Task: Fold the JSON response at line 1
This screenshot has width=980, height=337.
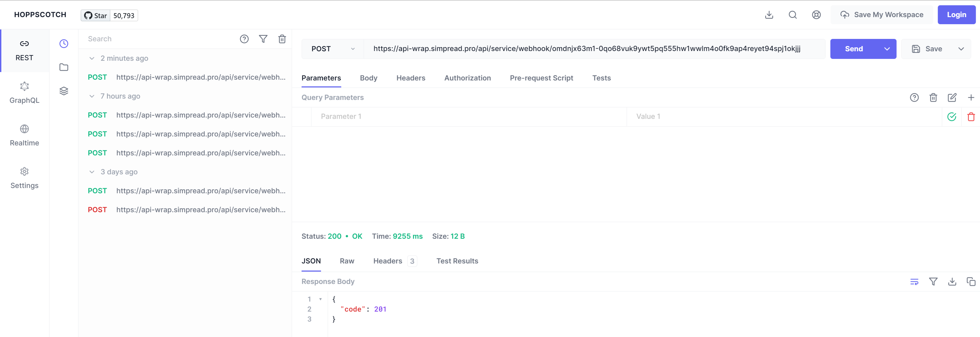Action: coord(320,299)
